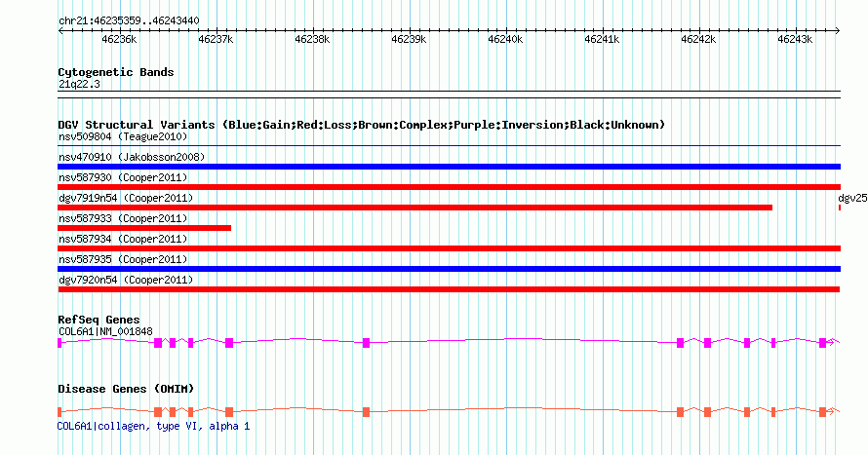The width and height of the screenshot is (868, 455).
Task: Select the red loss bar under nsv587930
Action: pos(449,187)
